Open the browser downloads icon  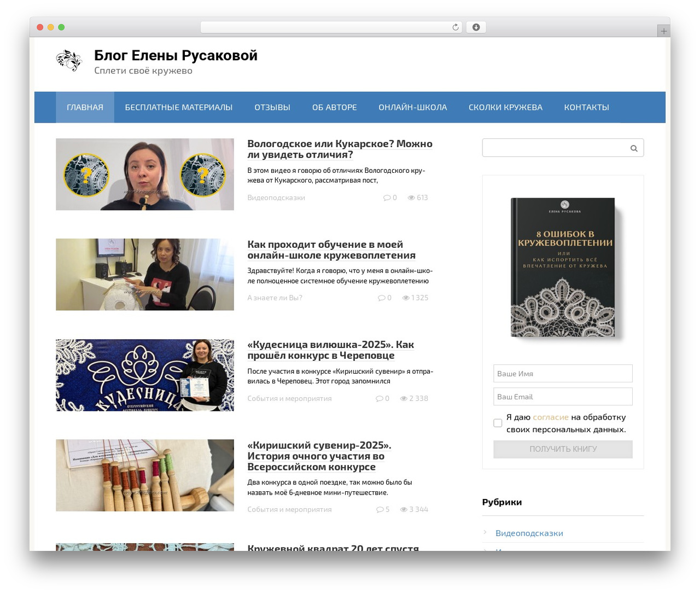point(476,27)
